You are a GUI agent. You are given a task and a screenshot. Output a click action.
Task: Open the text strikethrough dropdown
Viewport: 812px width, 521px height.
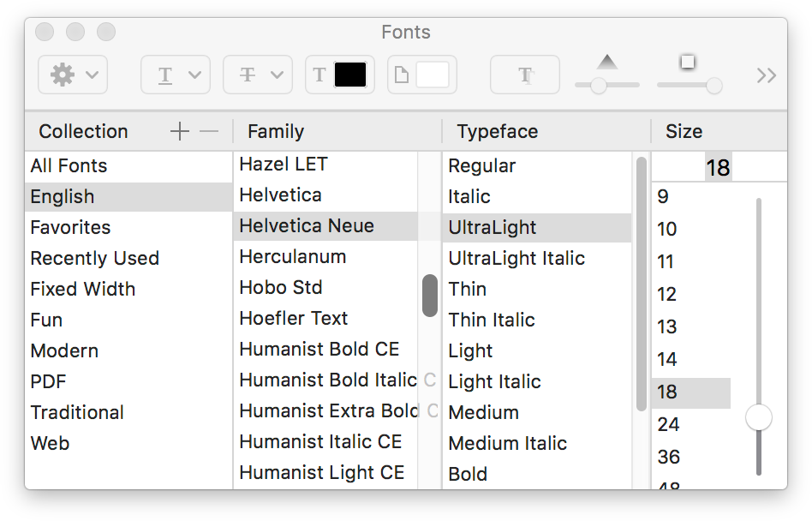[x=257, y=75]
